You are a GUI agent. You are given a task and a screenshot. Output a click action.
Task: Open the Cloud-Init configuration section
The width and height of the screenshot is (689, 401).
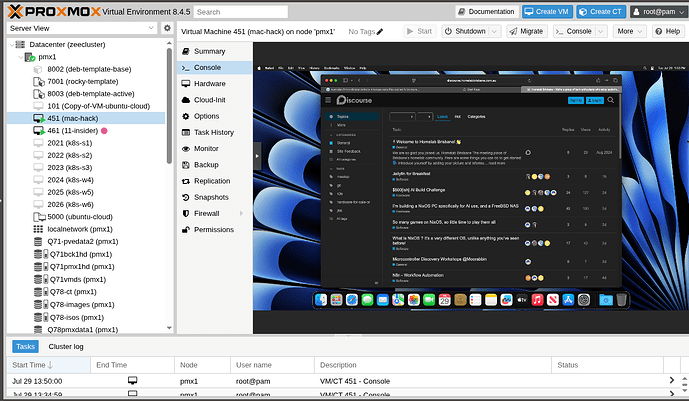pyautogui.click(x=210, y=99)
